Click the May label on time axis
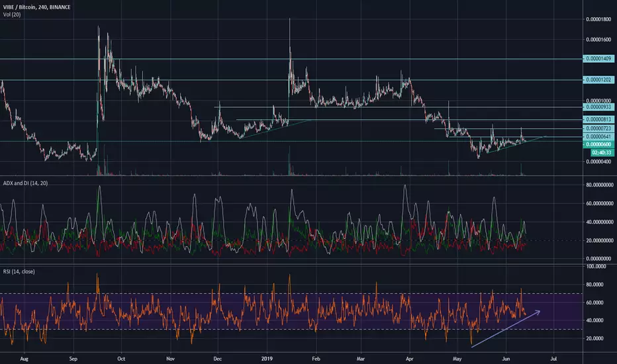 tap(457, 359)
